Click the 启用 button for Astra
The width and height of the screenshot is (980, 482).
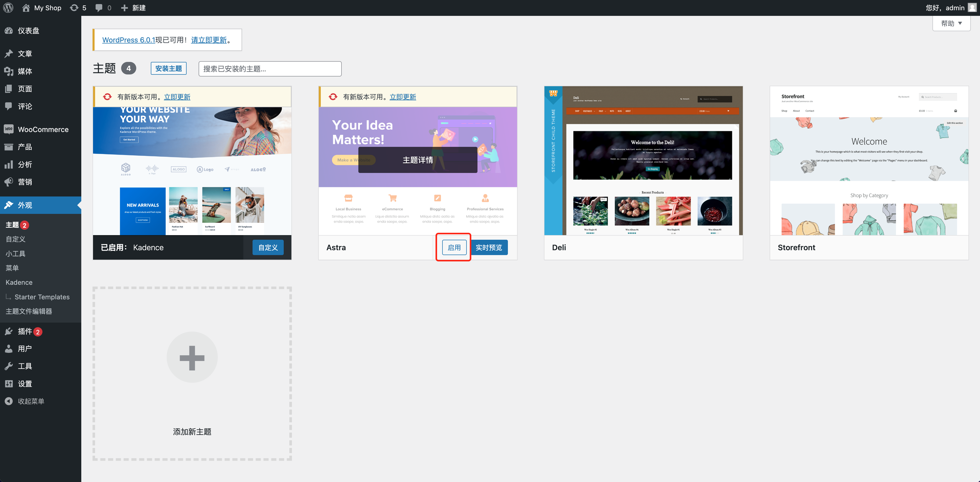click(x=454, y=247)
